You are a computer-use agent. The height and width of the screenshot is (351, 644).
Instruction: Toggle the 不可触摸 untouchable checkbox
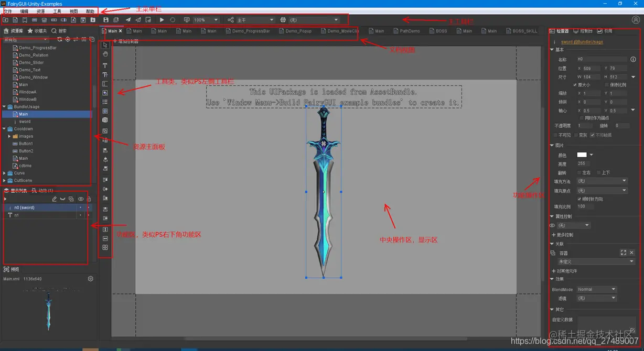coord(593,135)
